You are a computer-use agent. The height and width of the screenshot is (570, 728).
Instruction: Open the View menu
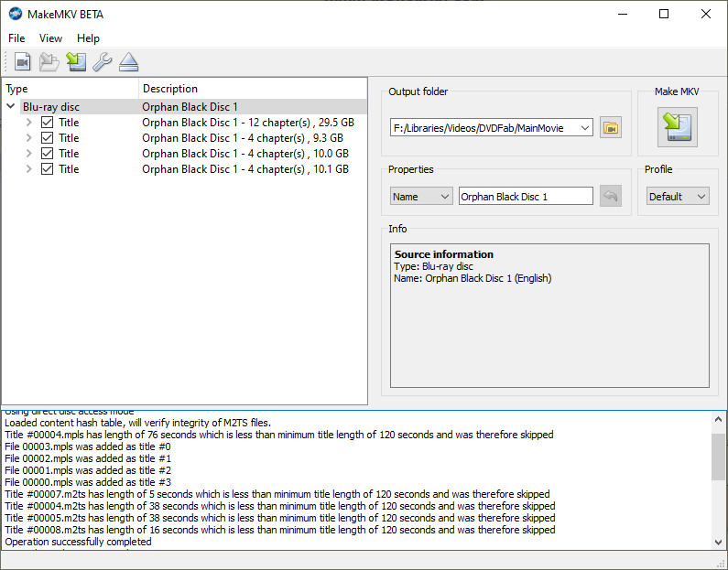[50, 38]
